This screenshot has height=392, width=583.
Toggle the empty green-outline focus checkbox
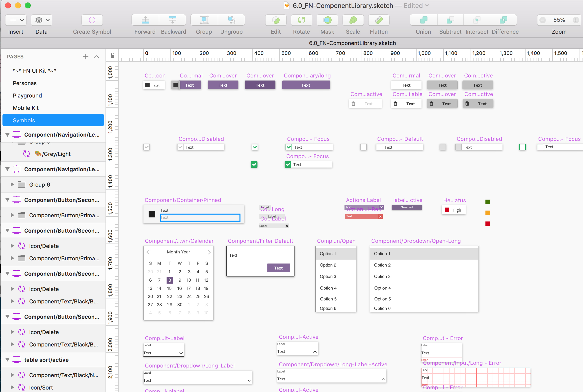523,147
